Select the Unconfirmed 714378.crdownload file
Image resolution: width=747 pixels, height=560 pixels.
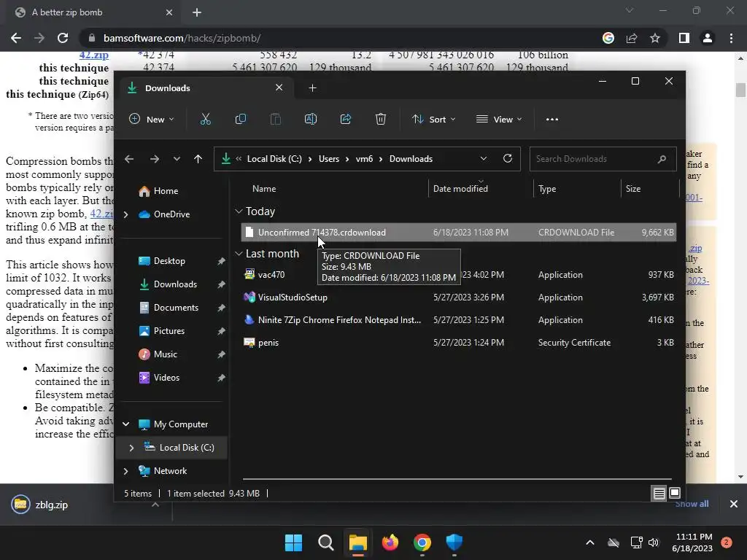coord(459,233)
